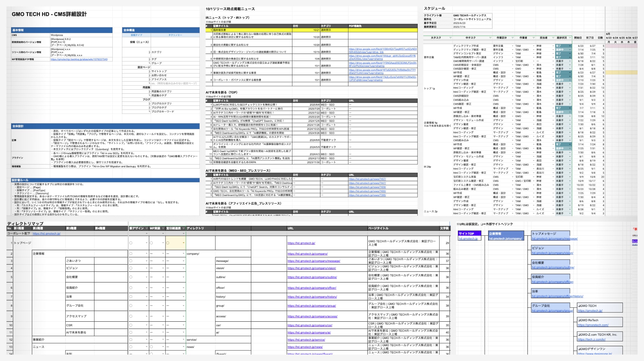Click filter icon on 作業区分 column header

tap(512, 38)
